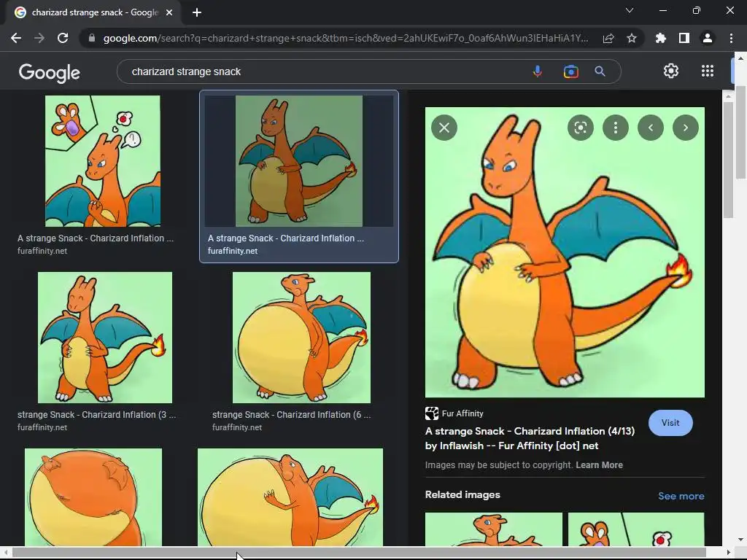Go back to the previous page
Screen dimensions: 747x560
(x=16, y=38)
